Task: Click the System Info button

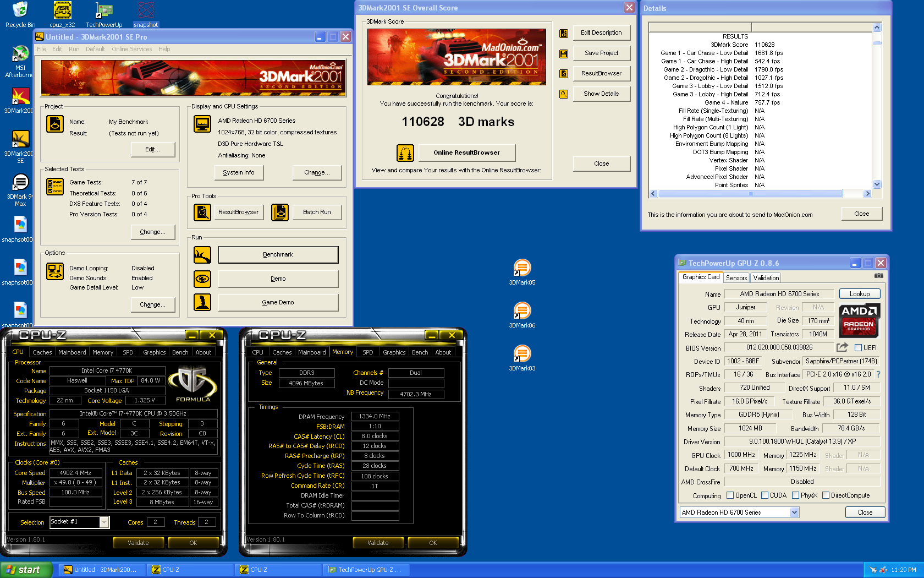Action: [x=239, y=172]
